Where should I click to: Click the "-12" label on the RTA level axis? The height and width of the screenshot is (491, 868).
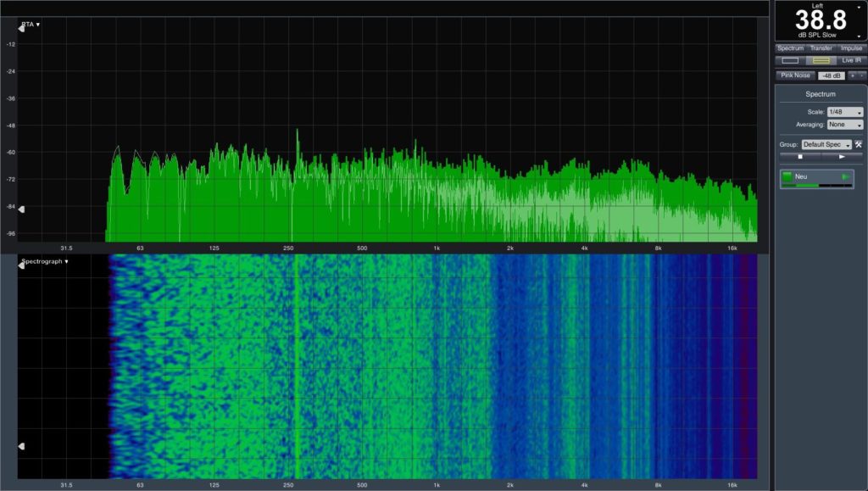[x=11, y=44]
